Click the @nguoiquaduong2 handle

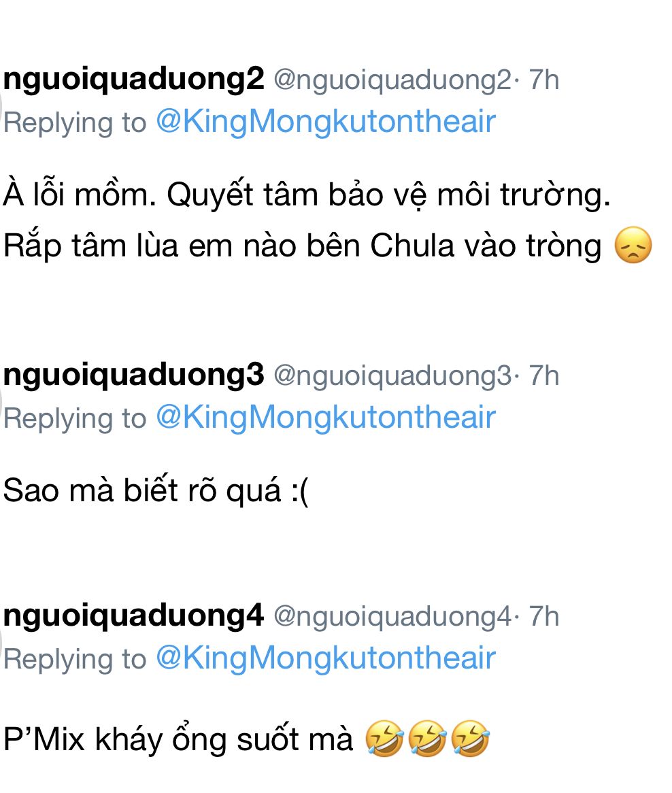click(392, 81)
